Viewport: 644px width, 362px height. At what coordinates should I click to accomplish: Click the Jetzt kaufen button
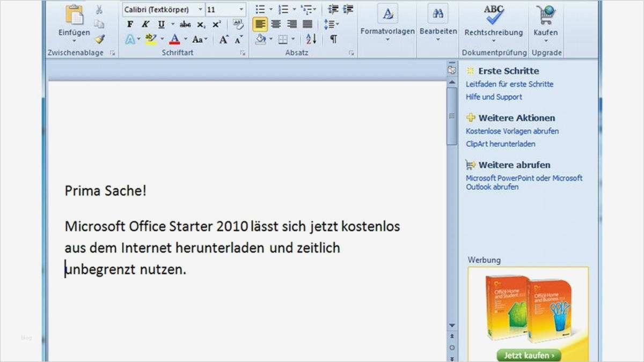[529, 355]
